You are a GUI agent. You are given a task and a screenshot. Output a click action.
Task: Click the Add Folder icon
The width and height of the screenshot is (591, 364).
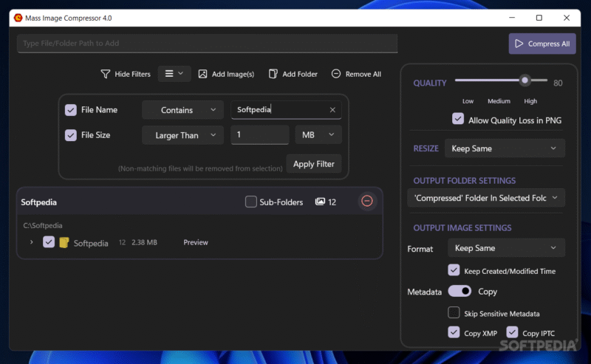pyautogui.click(x=273, y=74)
